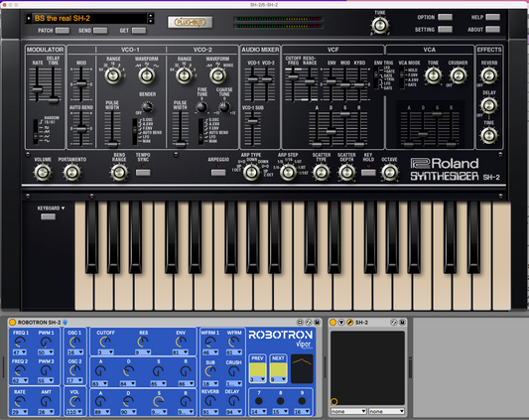This screenshot has height=420, width=529.
Task: Toggle the KEY HOLD switch
Action: [368, 173]
